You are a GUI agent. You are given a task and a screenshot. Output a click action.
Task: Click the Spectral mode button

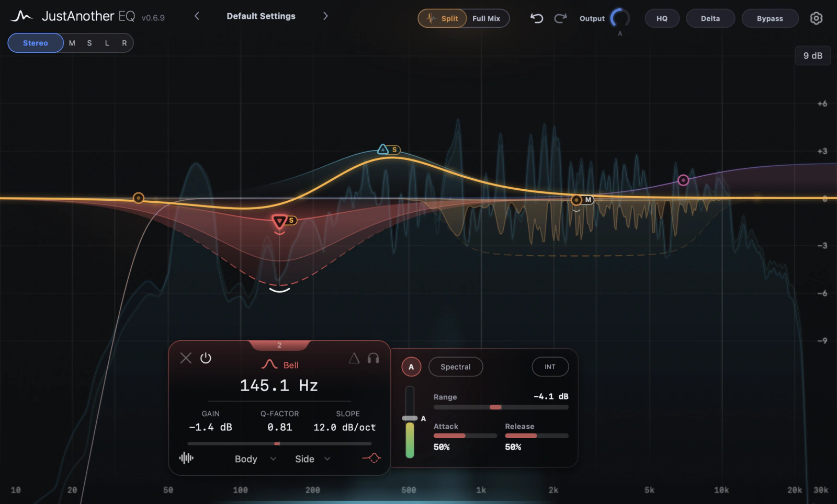click(x=456, y=367)
